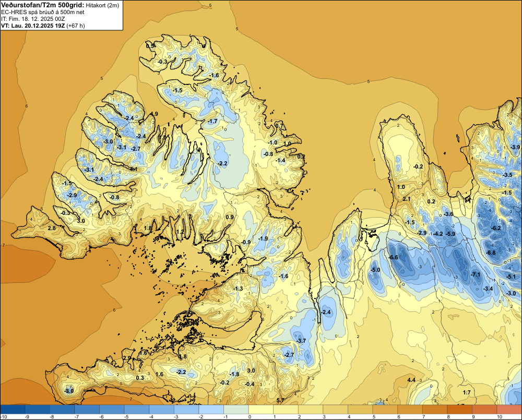
Task: Select the legend swatch between -10 and -9
Action: (13, 409)
